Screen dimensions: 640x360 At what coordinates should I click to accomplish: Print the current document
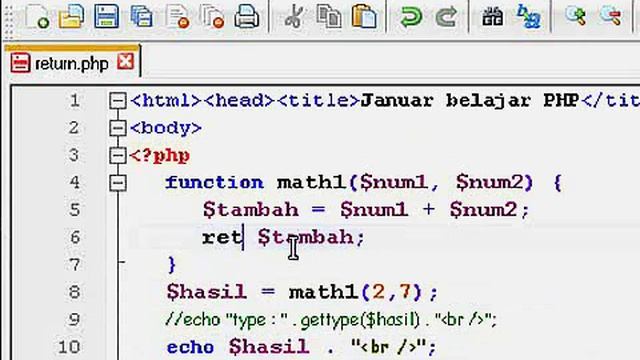pos(247,16)
